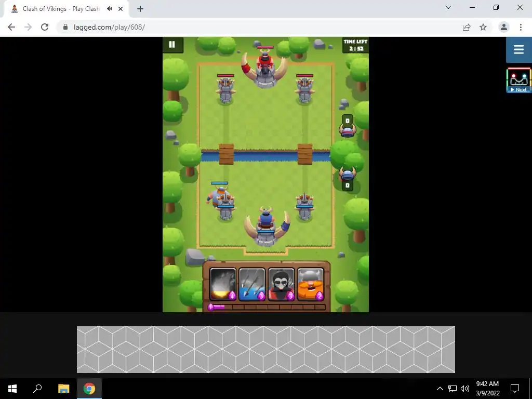Mute the tab audio speaker icon
The image size is (532, 399).
(x=109, y=9)
